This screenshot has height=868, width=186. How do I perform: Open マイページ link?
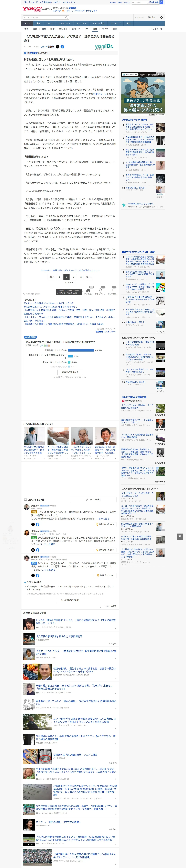click(x=139, y=18)
